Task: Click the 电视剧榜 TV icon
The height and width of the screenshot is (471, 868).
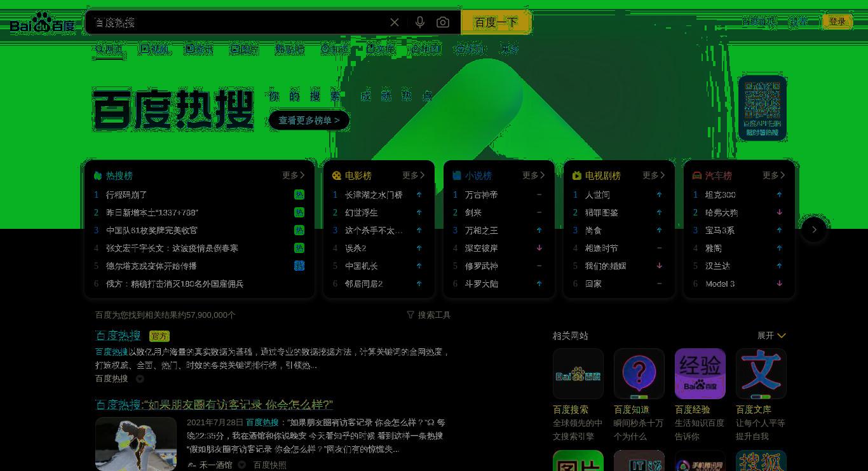Action: pyautogui.click(x=577, y=175)
